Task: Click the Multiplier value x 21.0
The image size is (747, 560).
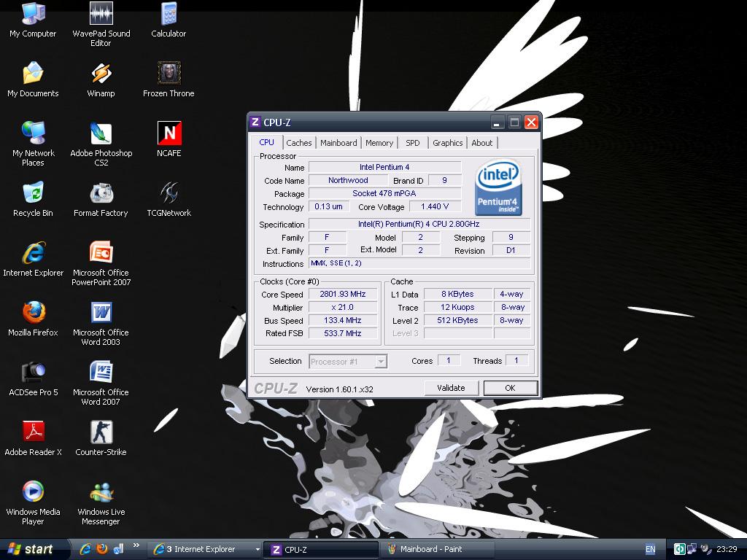Action: coord(343,307)
